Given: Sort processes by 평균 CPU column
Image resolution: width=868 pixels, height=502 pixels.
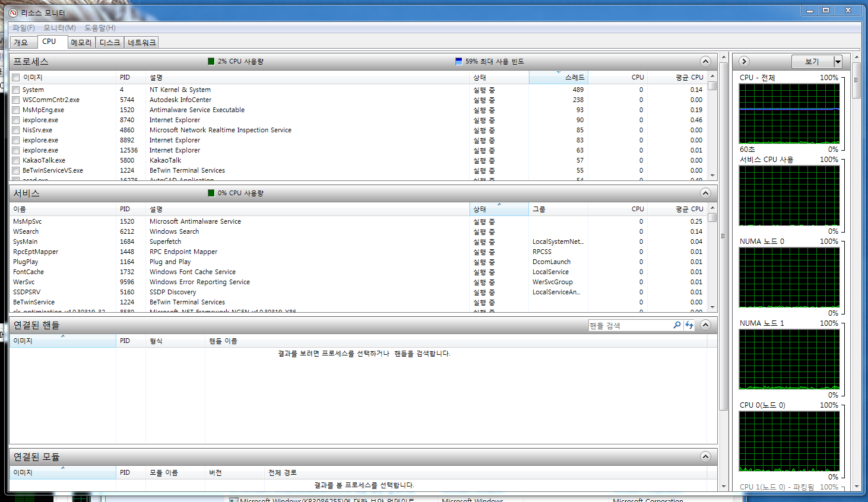Looking at the screenshot, I should 677,77.
